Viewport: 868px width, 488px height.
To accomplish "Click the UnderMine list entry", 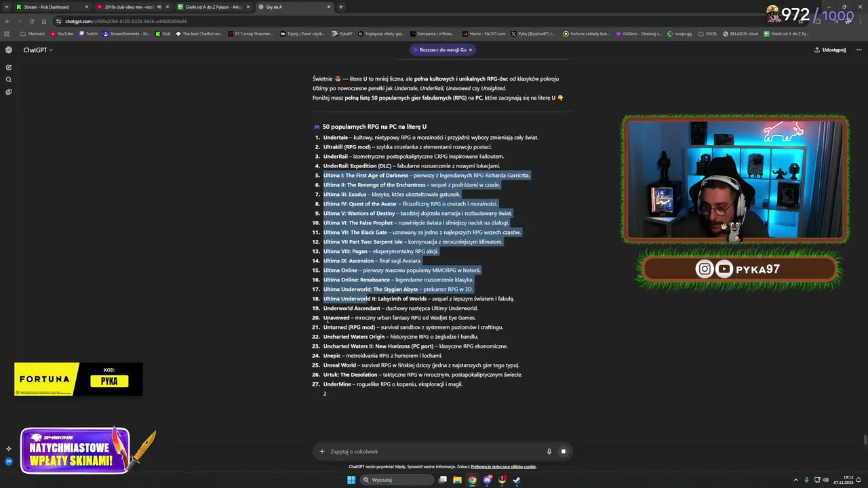I will tap(393, 384).
